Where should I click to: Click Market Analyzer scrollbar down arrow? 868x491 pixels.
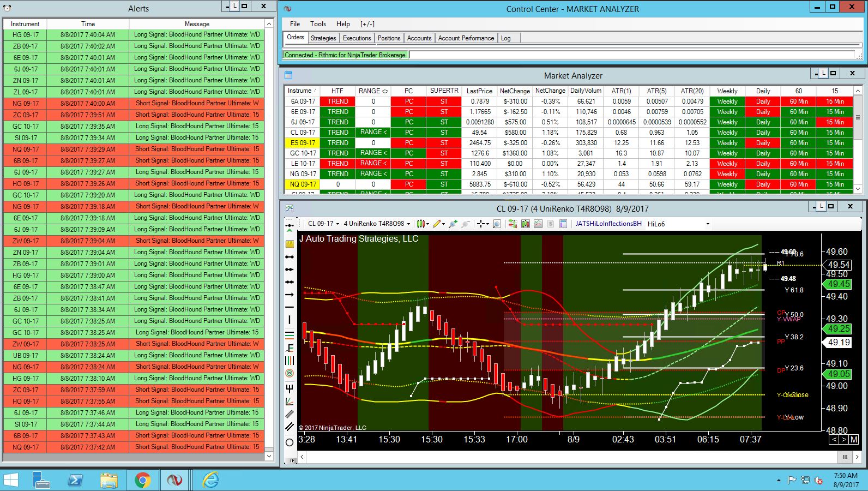tap(857, 189)
